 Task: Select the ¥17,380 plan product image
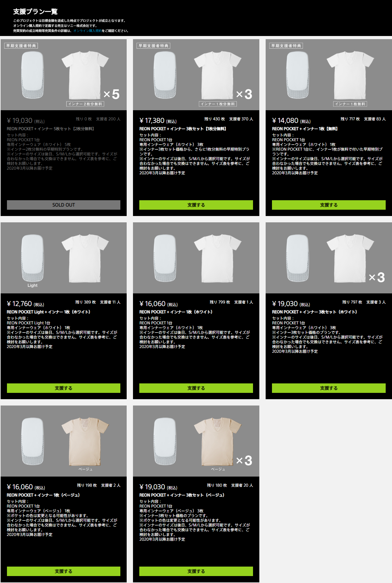(x=196, y=75)
